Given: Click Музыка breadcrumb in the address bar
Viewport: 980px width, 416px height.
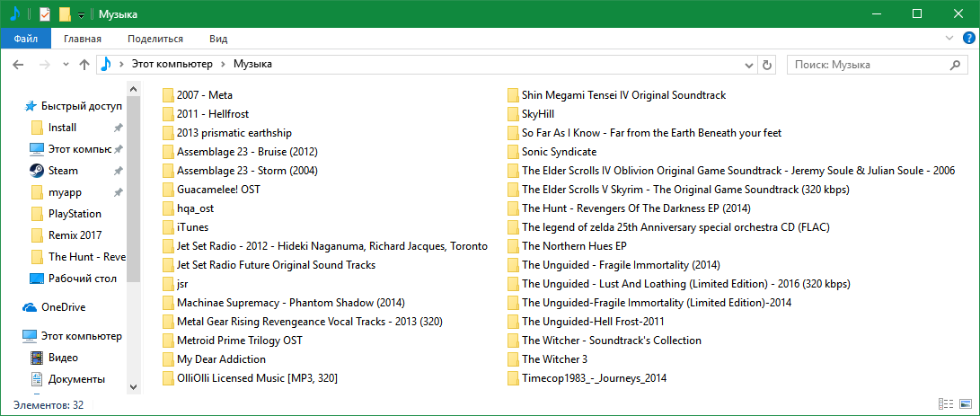Looking at the screenshot, I should click(x=252, y=64).
